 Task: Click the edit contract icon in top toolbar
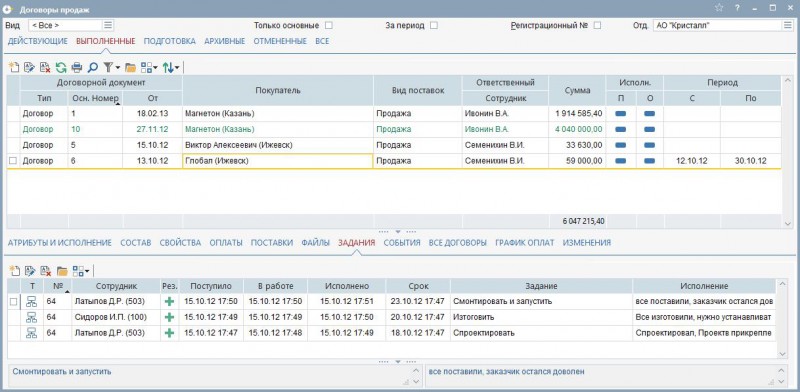(29, 67)
